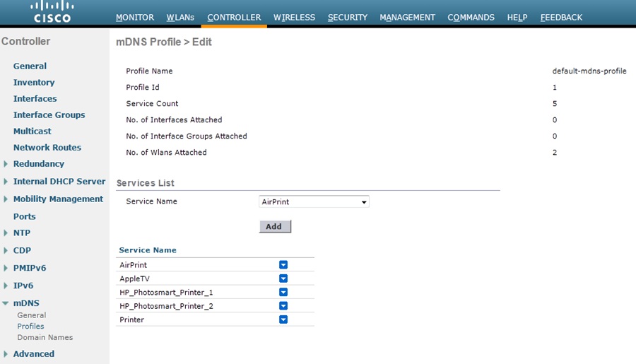Open mDNS General sub-item
The height and width of the screenshot is (364, 636).
tap(32, 315)
